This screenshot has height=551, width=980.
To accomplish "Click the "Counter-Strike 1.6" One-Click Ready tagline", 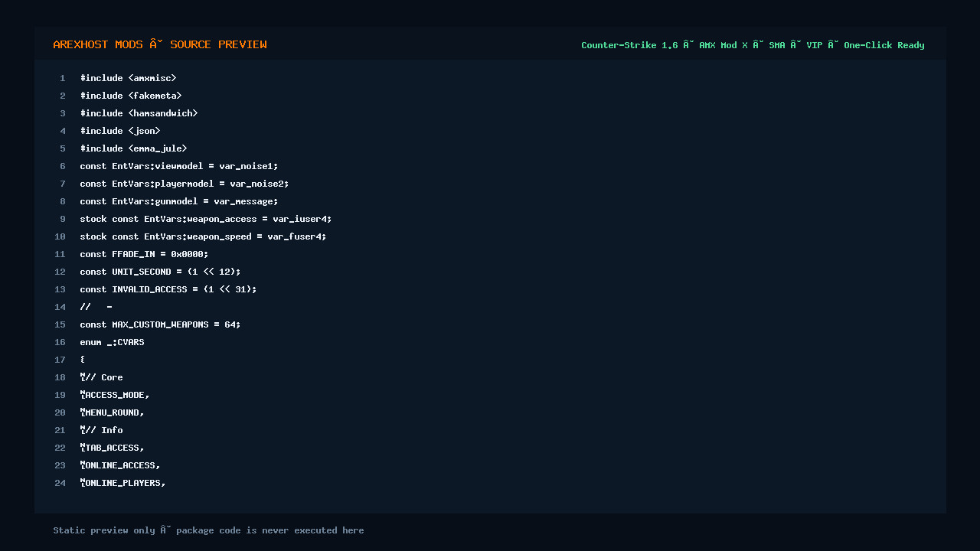I will 753,45.
